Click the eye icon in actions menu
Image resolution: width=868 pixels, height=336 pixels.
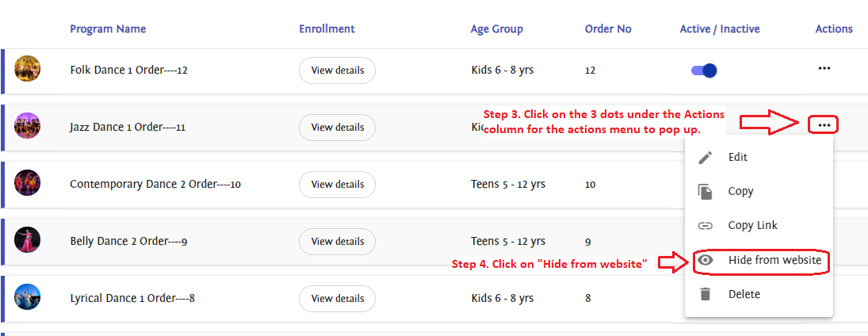[705, 261]
